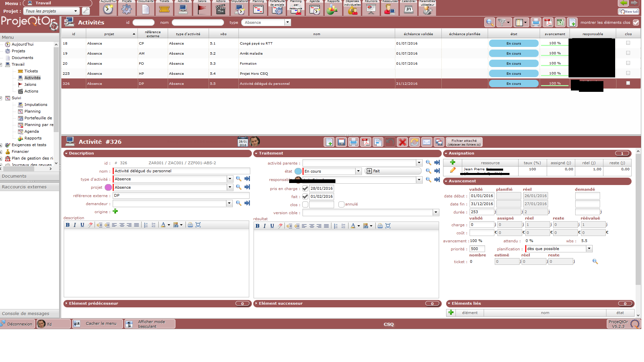The image size is (644, 362).
Task: Open the type filter Absence dropdown
Action: (x=287, y=22)
